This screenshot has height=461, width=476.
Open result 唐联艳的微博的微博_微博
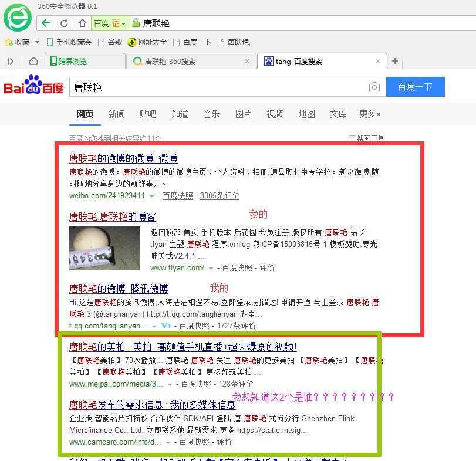point(123,158)
